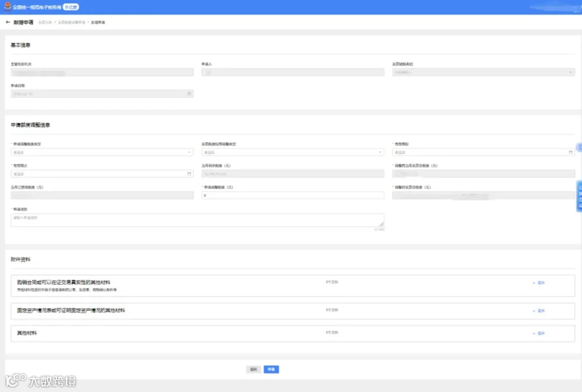Click the 当月剩余额度（元）field
This screenshot has width=582, height=392.
click(293, 174)
